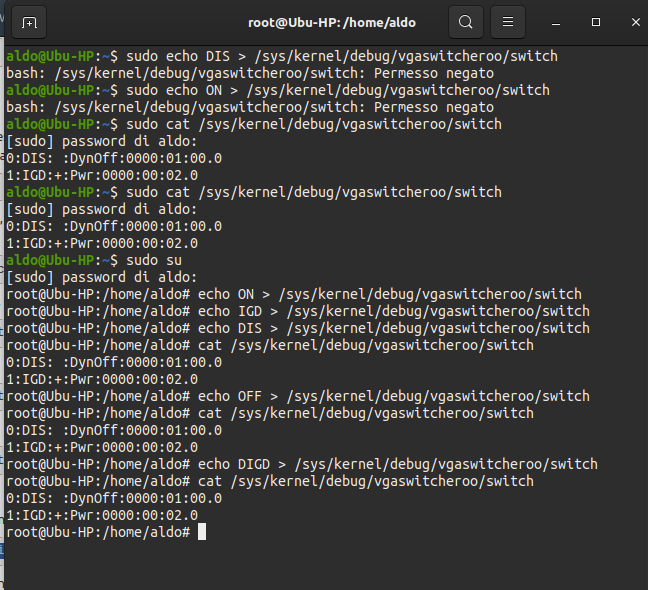Image resolution: width=648 pixels, height=590 pixels.
Task: Maximize the terminal window
Action: (x=596, y=22)
